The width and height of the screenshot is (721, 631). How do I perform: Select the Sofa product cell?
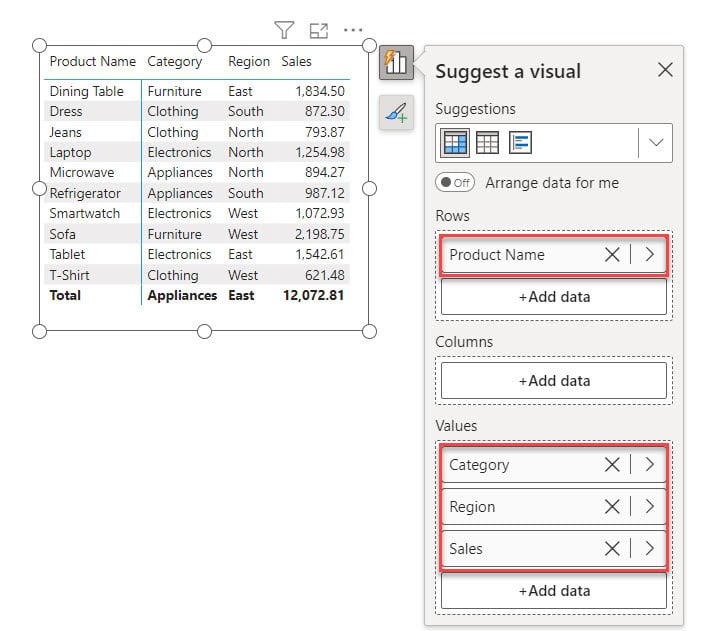[63, 234]
